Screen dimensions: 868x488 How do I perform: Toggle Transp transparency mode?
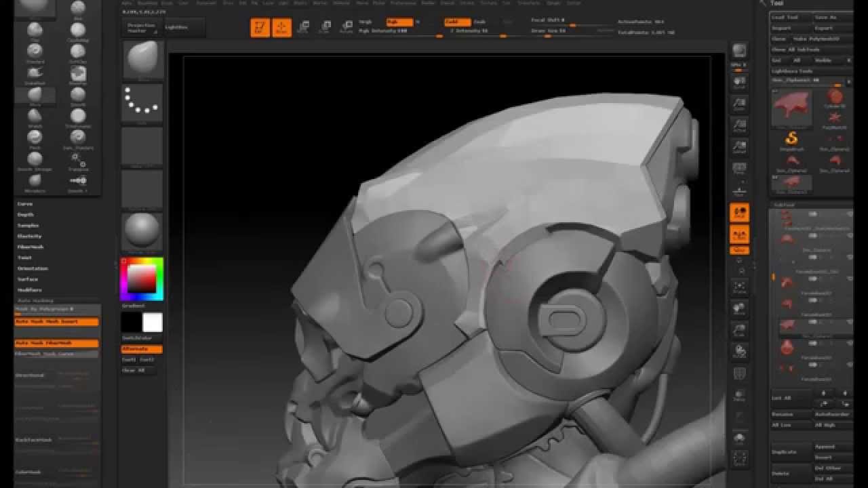(739, 395)
